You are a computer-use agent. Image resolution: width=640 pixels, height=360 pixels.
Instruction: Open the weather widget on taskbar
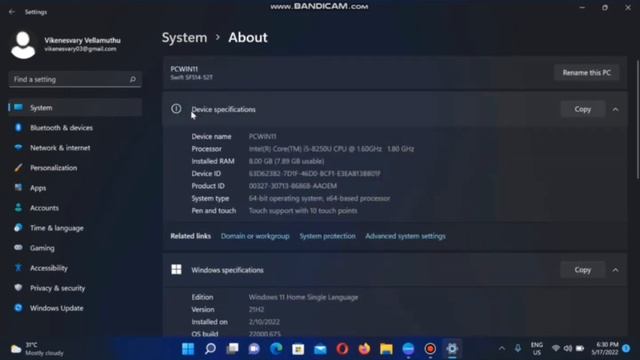[x=38, y=349]
